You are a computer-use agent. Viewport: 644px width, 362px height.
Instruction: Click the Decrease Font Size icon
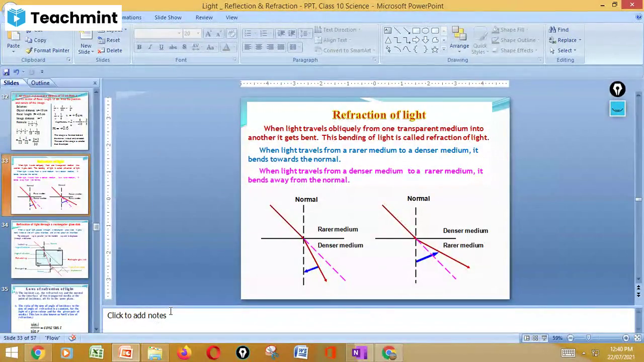219,33
